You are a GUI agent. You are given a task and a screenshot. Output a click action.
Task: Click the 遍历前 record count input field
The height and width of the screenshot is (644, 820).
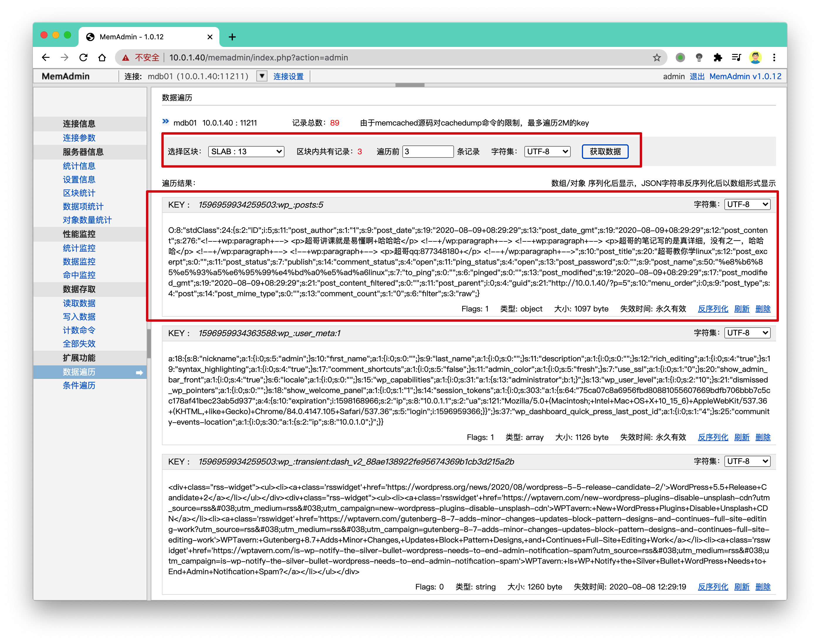(x=428, y=152)
